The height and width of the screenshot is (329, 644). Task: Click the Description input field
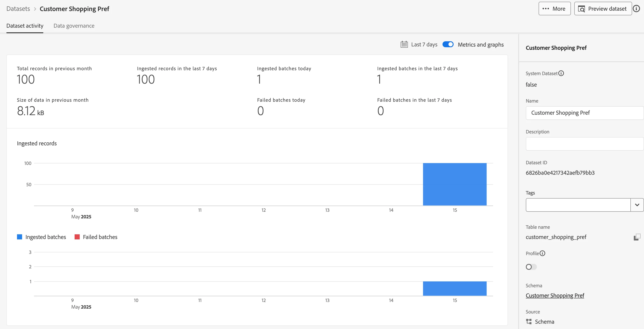(x=584, y=144)
